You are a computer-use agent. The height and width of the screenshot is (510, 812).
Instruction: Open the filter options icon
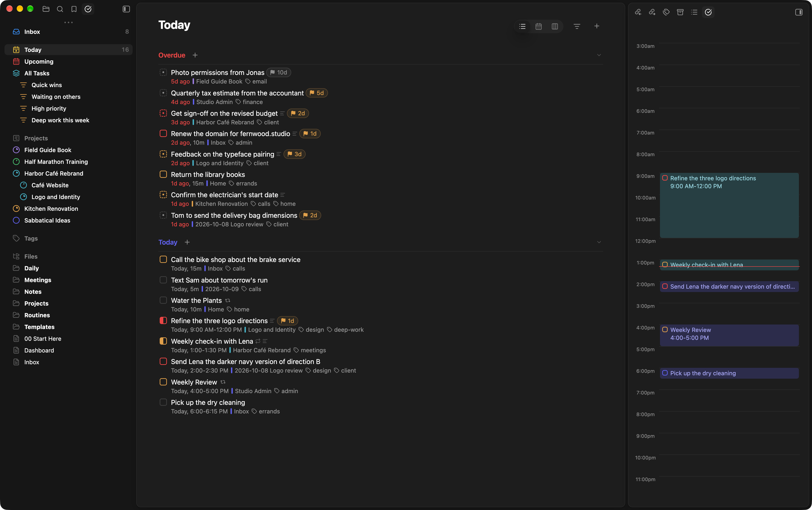(x=577, y=26)
